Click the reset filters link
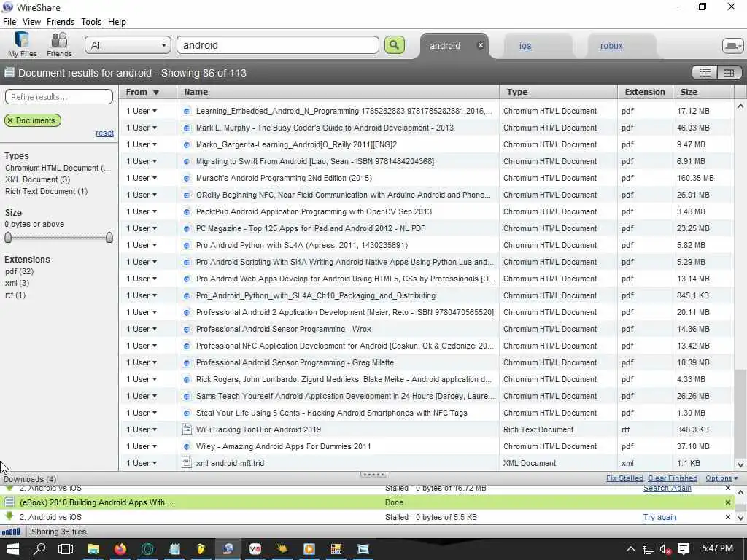 [x=104, y=133]
